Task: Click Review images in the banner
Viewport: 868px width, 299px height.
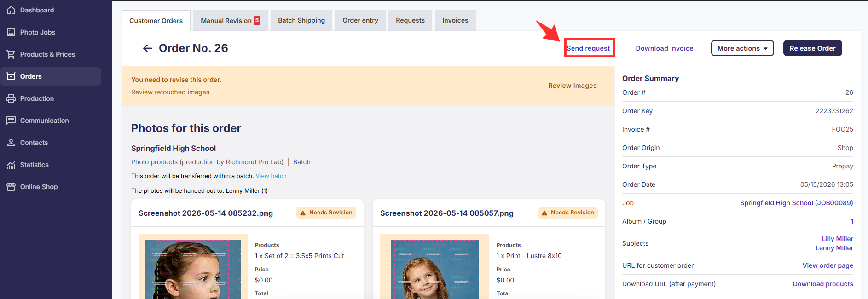Action: coord(572,86)
